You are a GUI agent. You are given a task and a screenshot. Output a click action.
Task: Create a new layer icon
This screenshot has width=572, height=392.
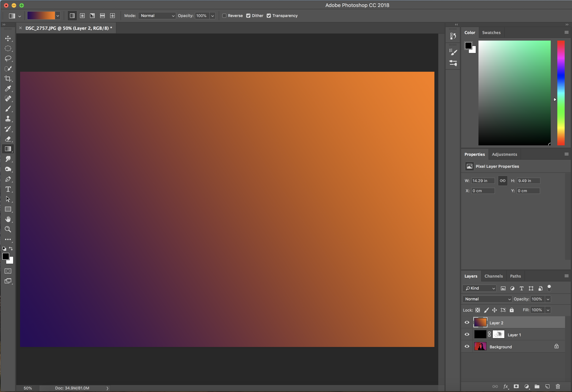tap(547, 386)
